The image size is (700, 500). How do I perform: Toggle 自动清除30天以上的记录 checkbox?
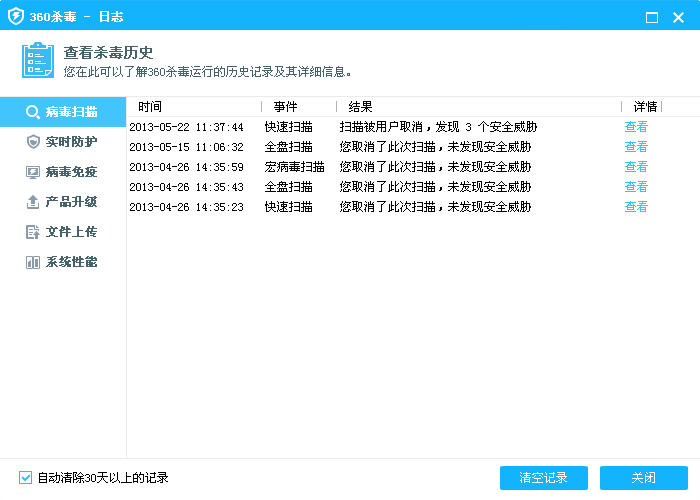26,477
